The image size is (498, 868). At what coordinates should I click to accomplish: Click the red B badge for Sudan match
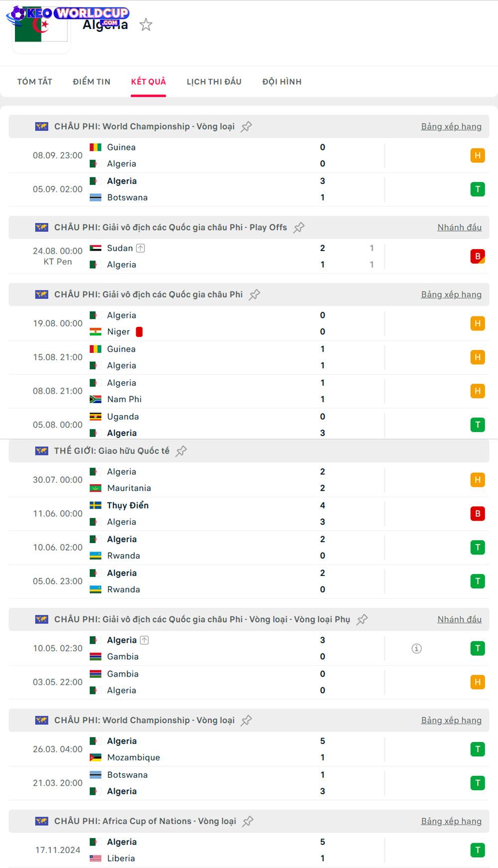point(478,256)
